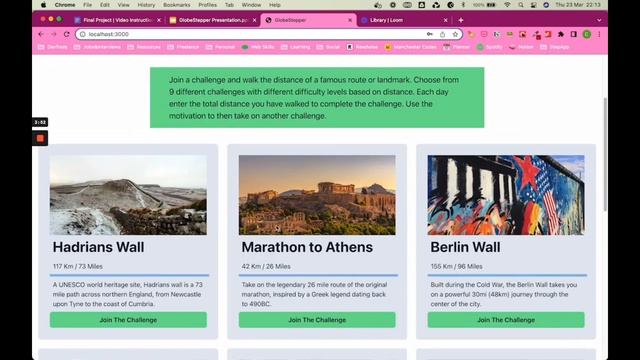The image size is (640, 360).
Task: Open the Manchester Codes bookmark
Action: tap(411, 47)
